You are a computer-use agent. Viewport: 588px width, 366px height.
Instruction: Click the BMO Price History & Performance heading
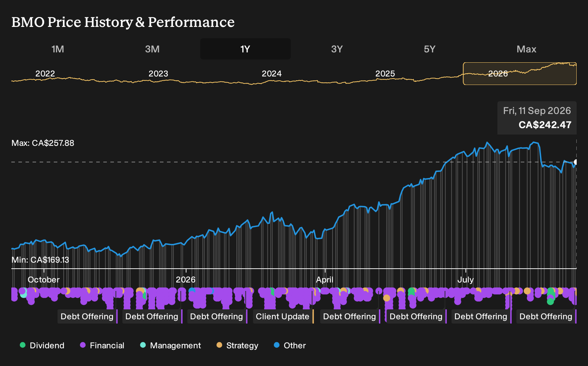tap(123, 22)
